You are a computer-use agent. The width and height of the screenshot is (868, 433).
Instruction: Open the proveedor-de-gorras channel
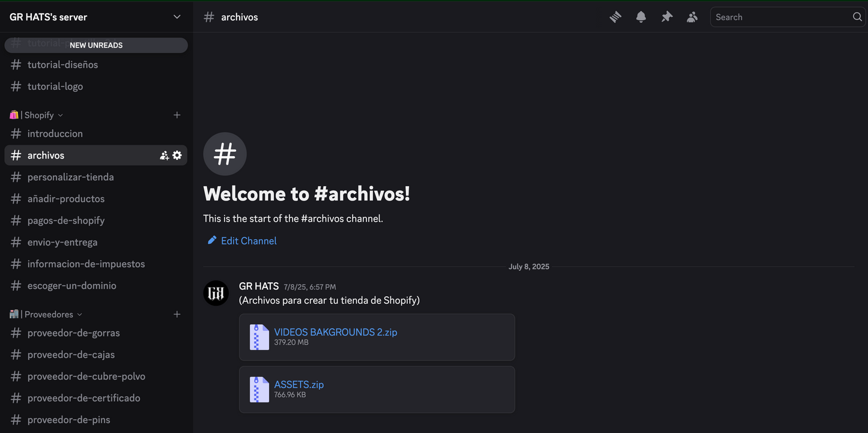(x=73, y=333)
